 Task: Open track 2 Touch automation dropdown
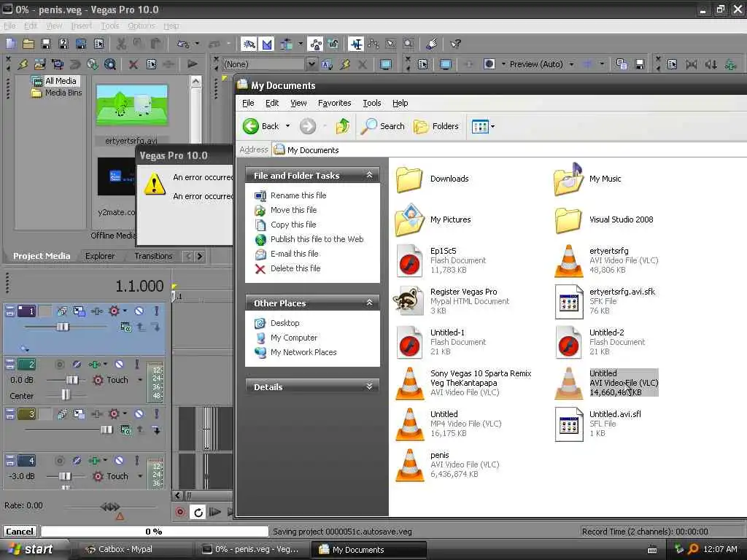point(140,380)
